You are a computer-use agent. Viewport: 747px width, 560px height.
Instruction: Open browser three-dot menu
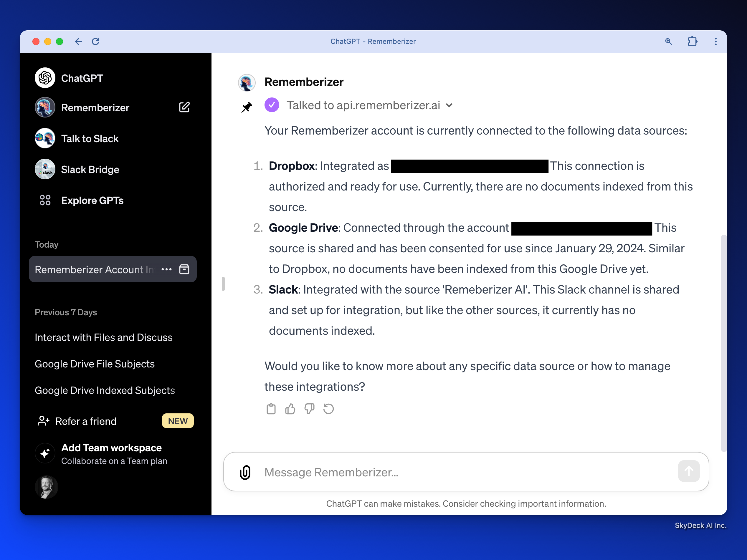pyautogui.click(x=715, y=42)
